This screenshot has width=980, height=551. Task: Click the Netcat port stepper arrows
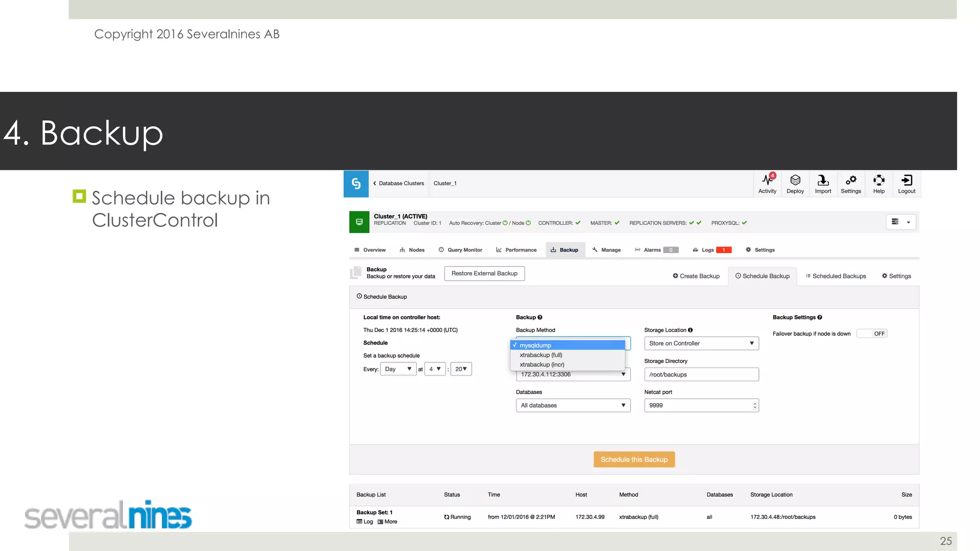tap(755, 406)
